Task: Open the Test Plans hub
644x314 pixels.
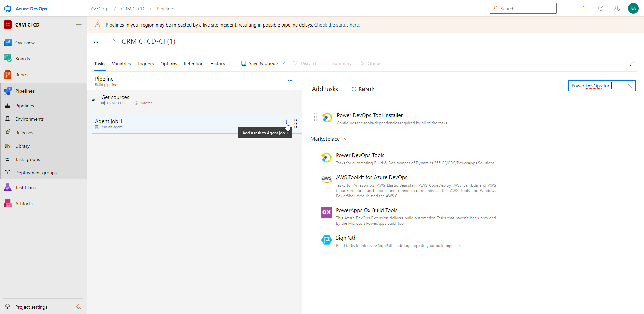Action: coord(26,188)
